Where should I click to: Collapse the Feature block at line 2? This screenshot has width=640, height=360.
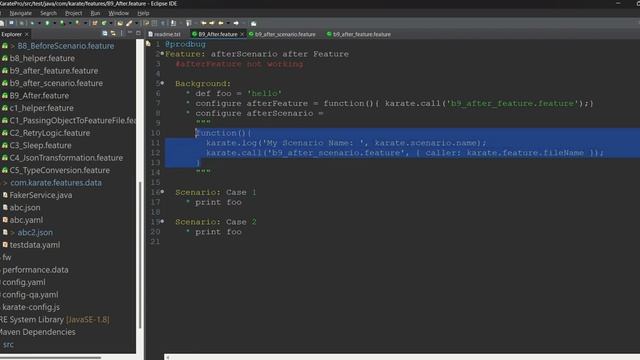click(x=162, y=54)
